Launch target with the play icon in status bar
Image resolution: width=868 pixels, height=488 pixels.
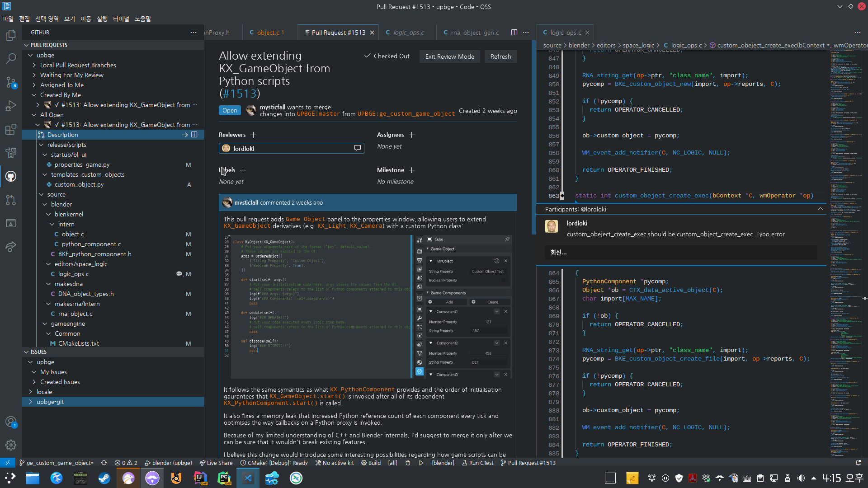click(421, 463)
